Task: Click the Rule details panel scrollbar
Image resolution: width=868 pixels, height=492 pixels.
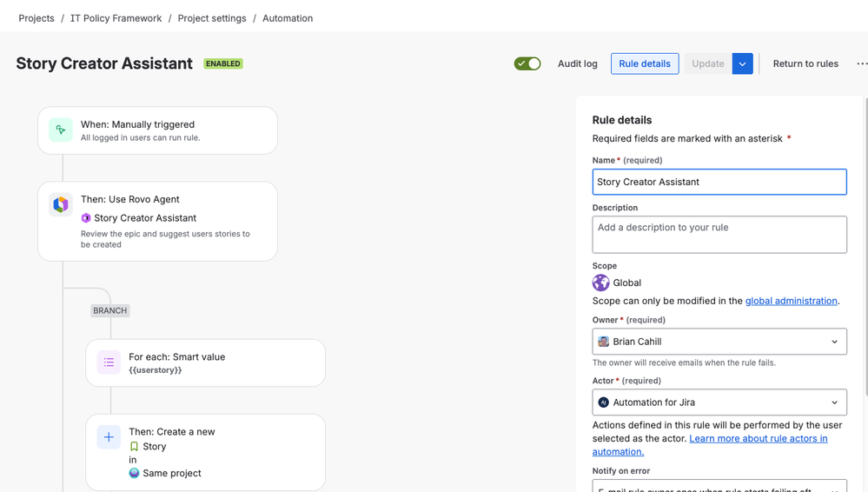Action: click(x=866, y=247)
